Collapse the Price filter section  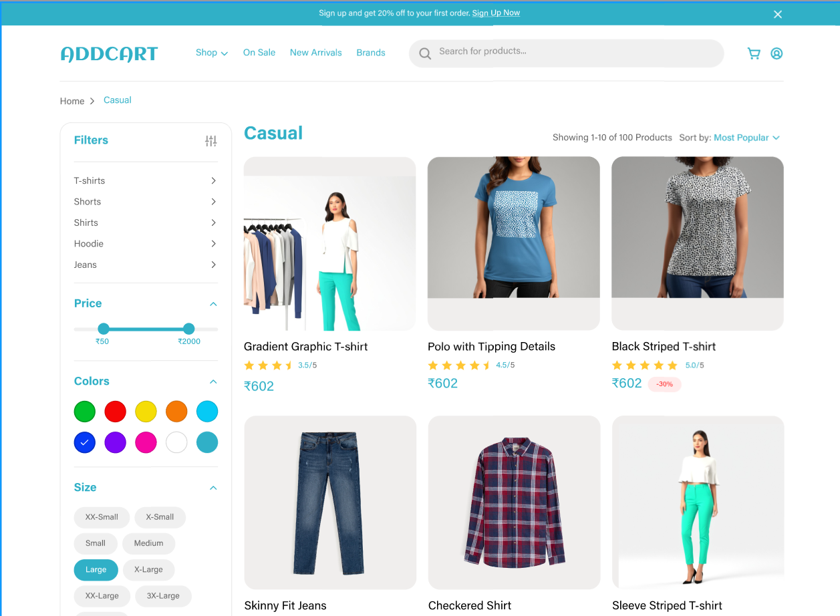213,304
